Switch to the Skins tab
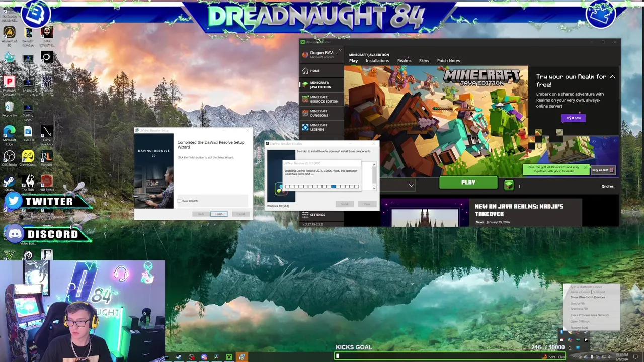644x362 pixels. coord(424,61)
